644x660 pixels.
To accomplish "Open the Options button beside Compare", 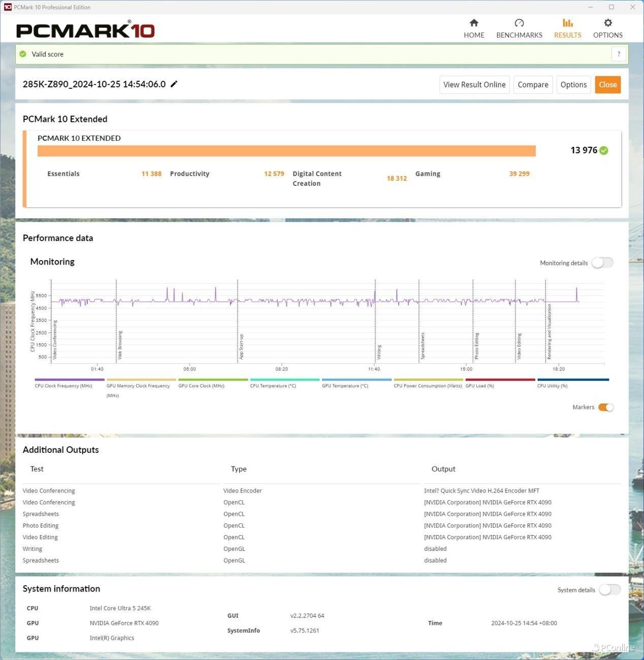I will [573, 85].
